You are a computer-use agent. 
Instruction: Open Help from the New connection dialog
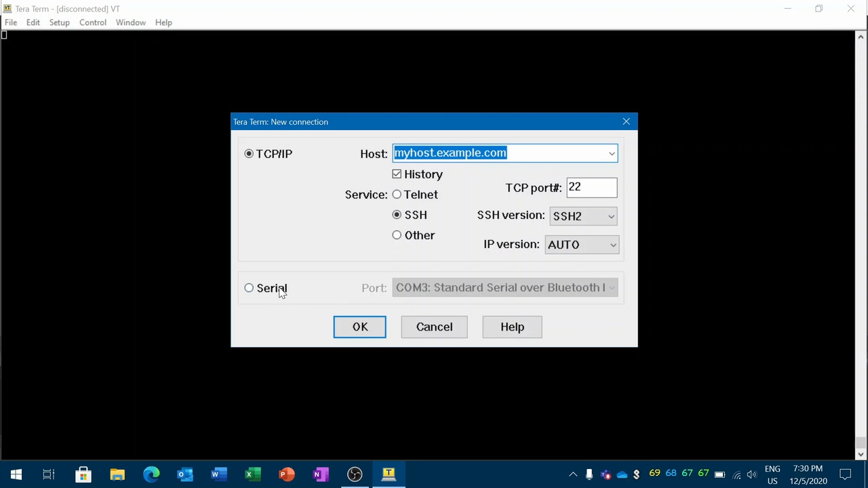click(512, 327)
